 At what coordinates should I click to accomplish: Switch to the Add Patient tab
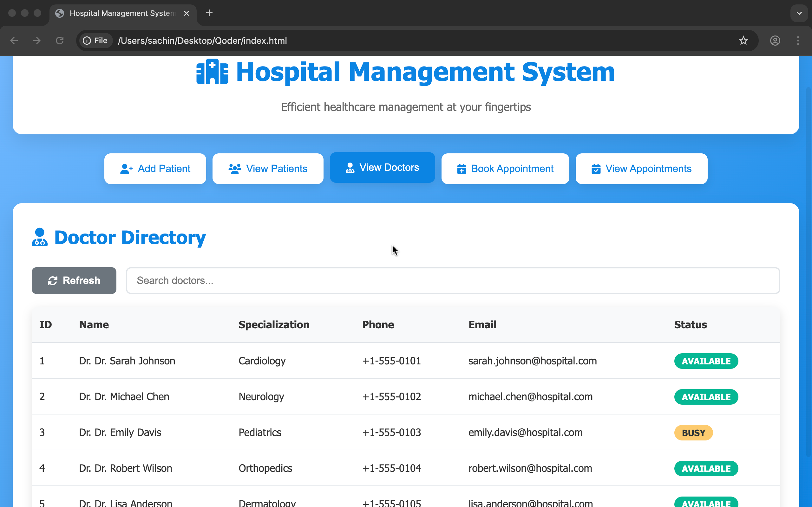[155, 169]
